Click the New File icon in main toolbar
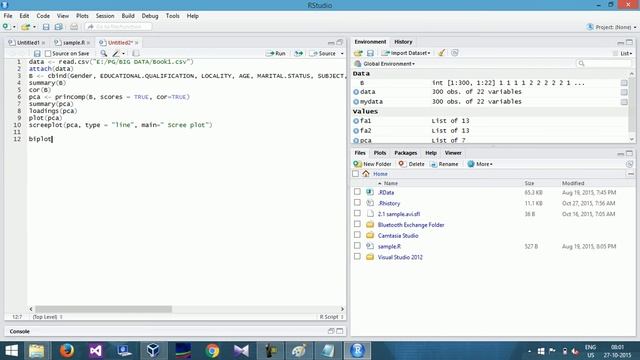The height and width of the screenshot is (360, 640). (6, 27)
